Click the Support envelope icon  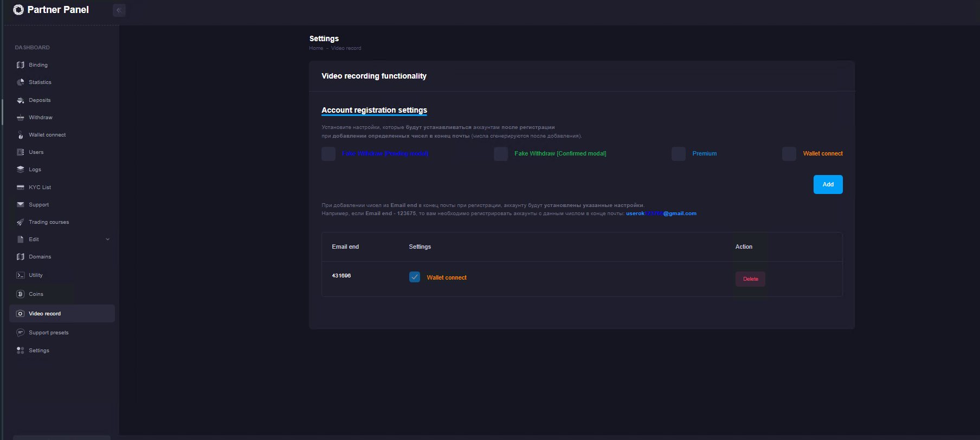(21, 205)
